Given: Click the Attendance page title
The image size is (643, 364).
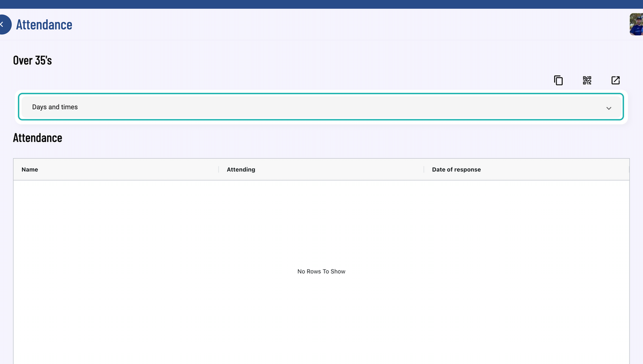Looking at the screenshot, I should (44, 25).
